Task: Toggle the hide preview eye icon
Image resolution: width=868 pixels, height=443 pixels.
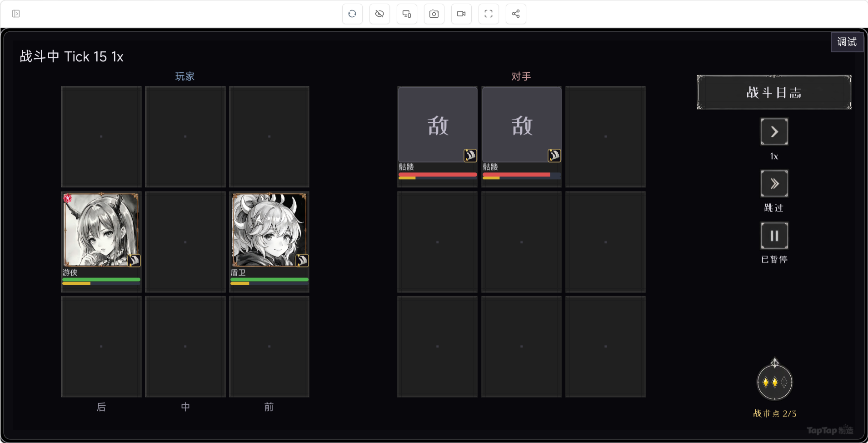Action: tap(379, 14)
